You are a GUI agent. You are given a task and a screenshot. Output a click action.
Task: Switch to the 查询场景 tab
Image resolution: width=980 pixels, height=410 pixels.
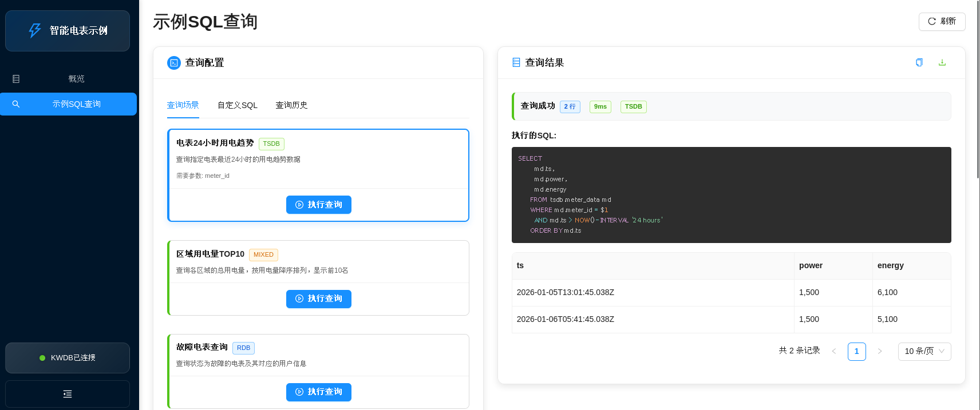pos(183,105)
